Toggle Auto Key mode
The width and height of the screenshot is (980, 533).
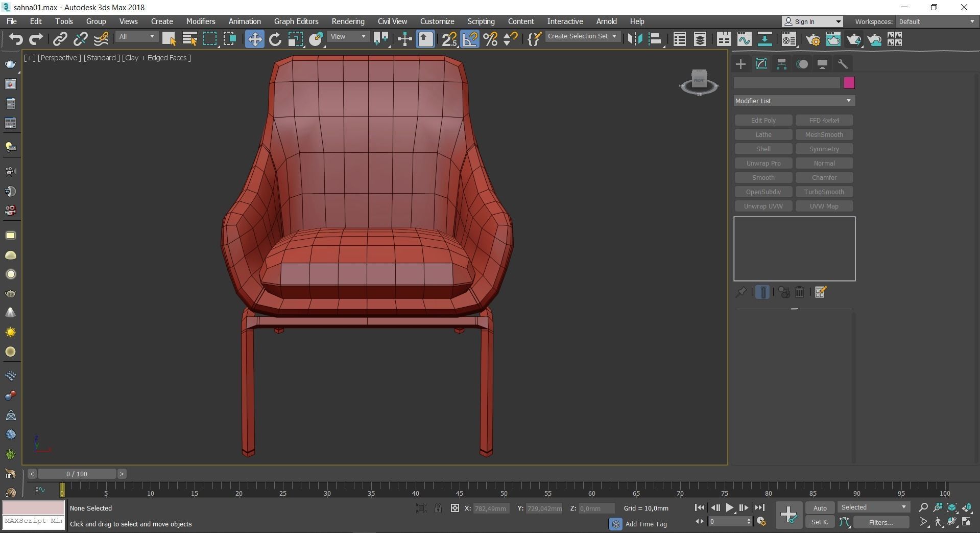pyautogui.click(x=820, y=508)
